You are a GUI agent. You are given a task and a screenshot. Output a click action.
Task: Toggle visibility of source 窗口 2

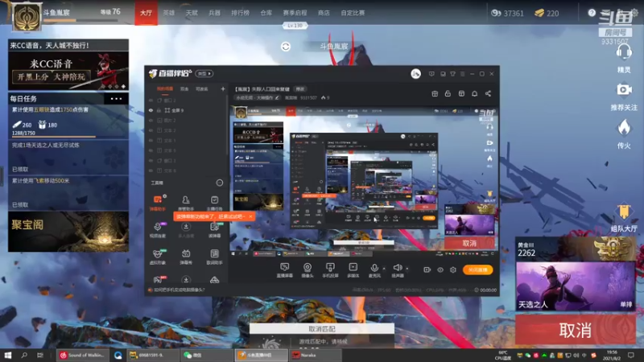[x=151, y=101]
